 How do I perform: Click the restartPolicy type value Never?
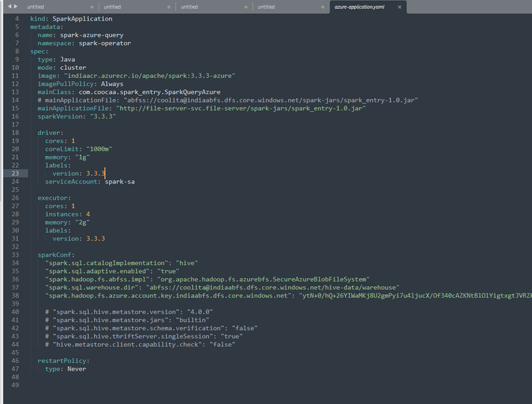pyautogui.click(x=76, y=369)
